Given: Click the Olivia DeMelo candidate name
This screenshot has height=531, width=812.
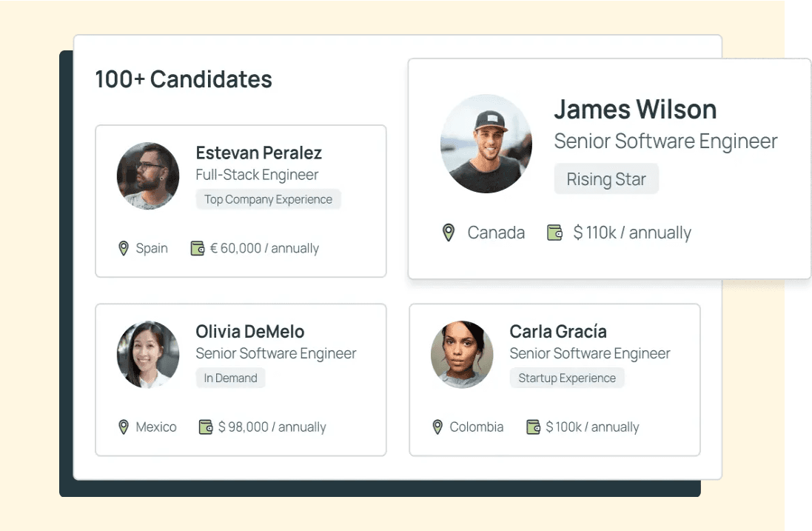Looking at the screenshot, I should (x=250, y=332).
